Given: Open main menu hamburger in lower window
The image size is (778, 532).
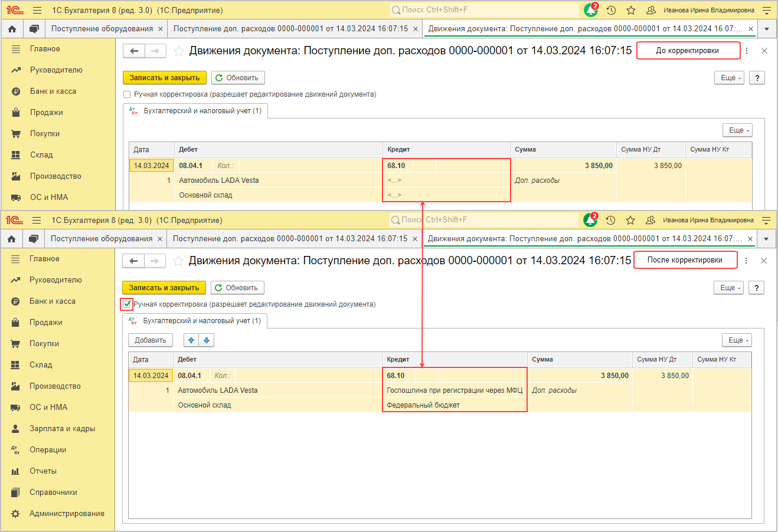Looking at the screenshot, I should pos(37,221).
